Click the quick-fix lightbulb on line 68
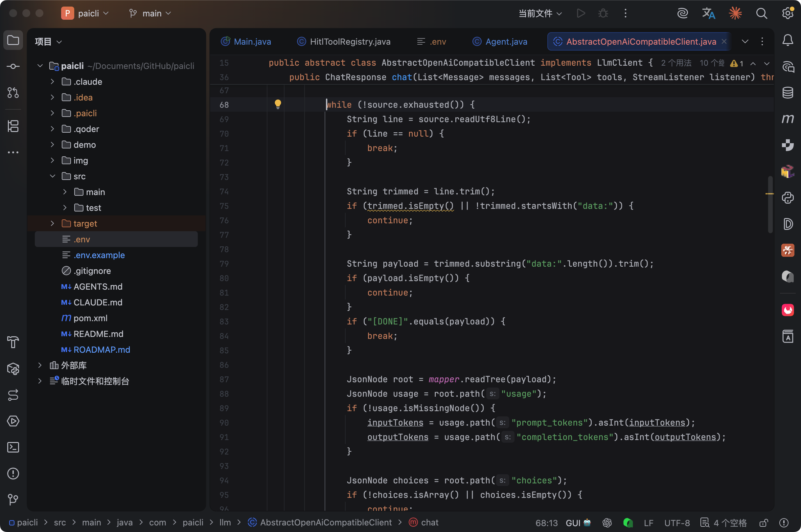The image size is (801, 532). [278, 104]
